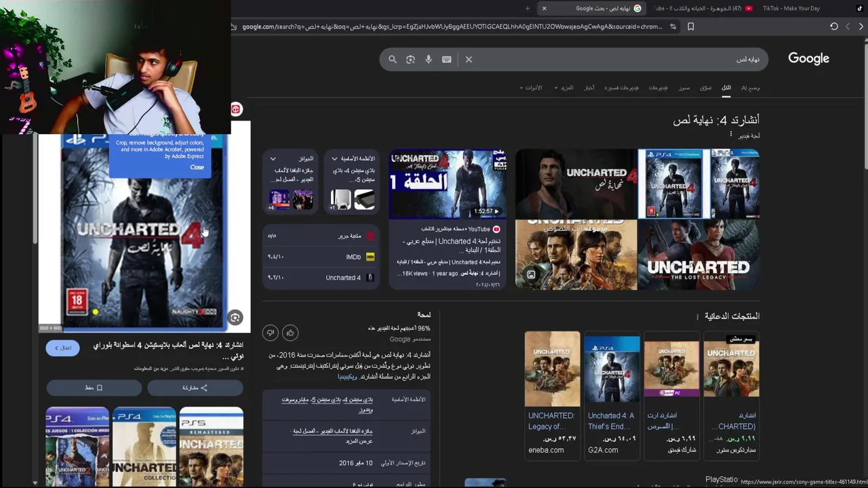Open the Wikipedia (ويكيبيديا) link

[x=347, y=377]
